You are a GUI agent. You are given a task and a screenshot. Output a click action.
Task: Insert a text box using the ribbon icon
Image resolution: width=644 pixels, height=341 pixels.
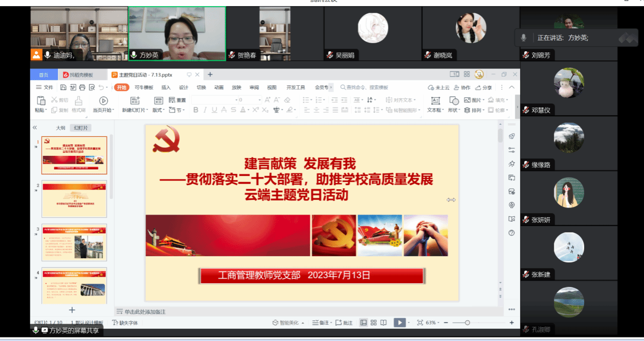pyautogui.click(x=435, y=101)
